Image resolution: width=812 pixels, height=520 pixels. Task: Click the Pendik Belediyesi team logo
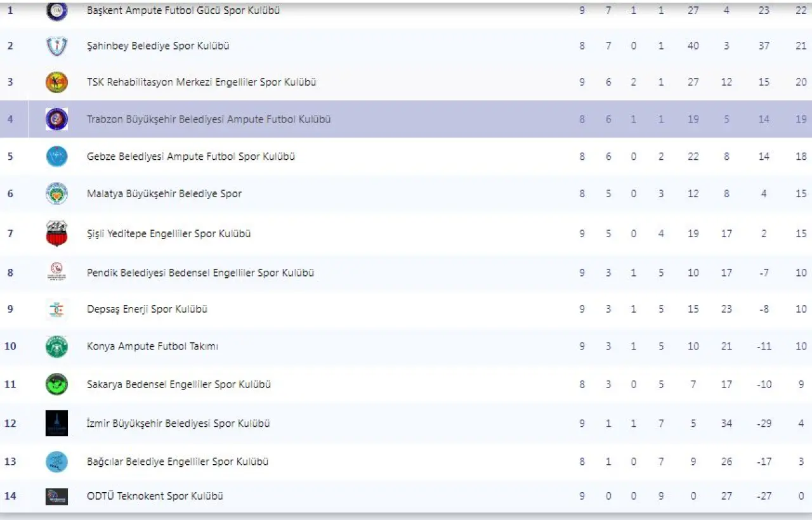(56, 273)
